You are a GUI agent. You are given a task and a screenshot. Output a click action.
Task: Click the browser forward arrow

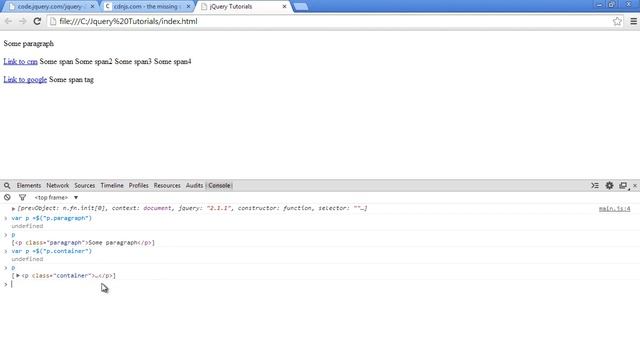pos(22,21)
